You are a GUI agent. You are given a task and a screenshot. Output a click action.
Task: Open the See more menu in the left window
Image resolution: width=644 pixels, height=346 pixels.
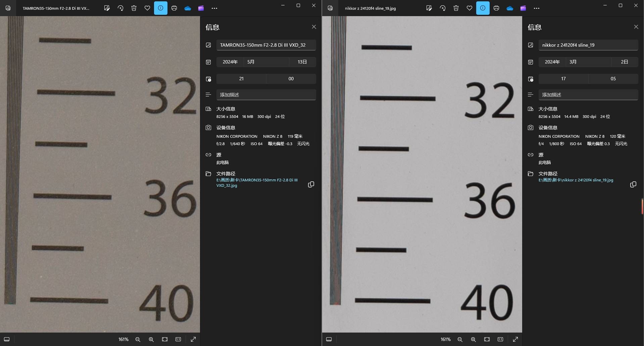(x=214, y=8)
